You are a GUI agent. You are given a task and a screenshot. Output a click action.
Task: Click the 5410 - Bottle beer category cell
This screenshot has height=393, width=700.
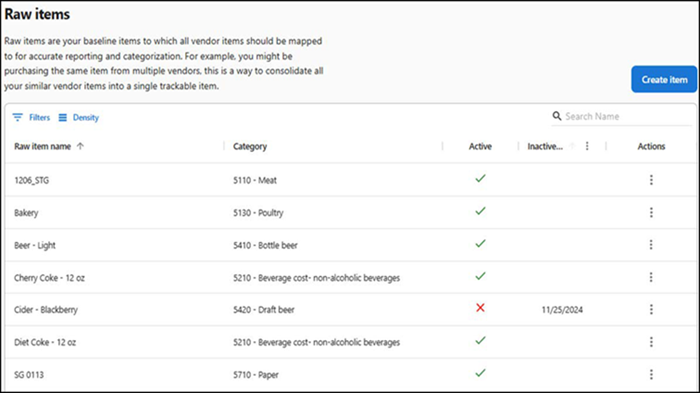point(265,245)
